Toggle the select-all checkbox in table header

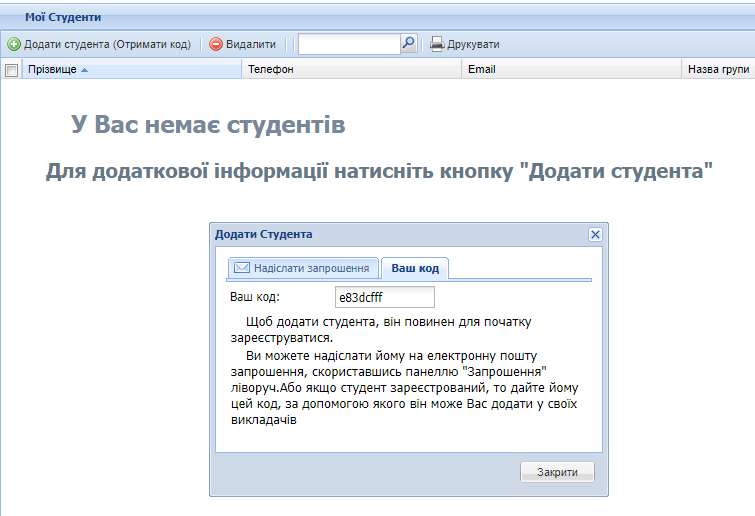11,70
